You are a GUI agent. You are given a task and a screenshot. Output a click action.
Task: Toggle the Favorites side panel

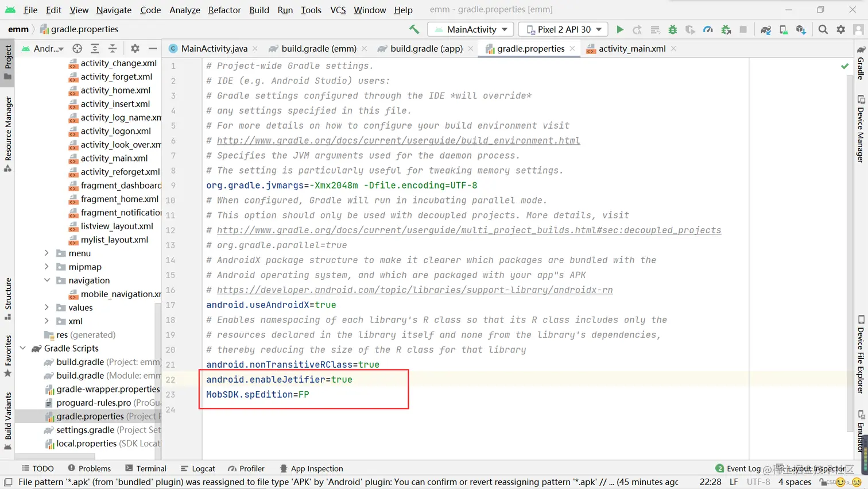[x=8, y=356]
